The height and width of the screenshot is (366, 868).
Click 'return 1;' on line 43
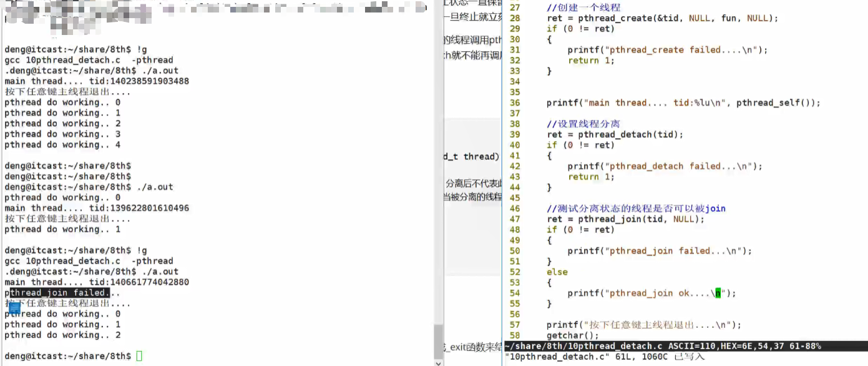(591, 177)
